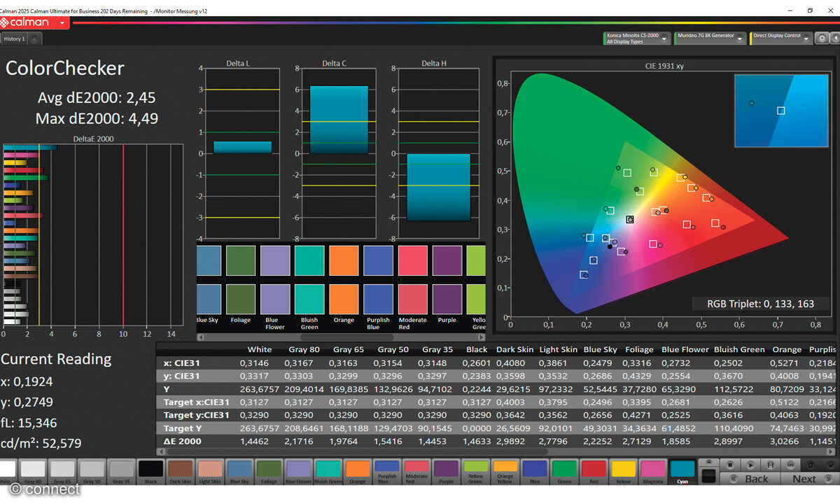Select the Yellow Green patch in bottom strip
Viewport: 840px width, 504px height.
(x=475, y=471)
